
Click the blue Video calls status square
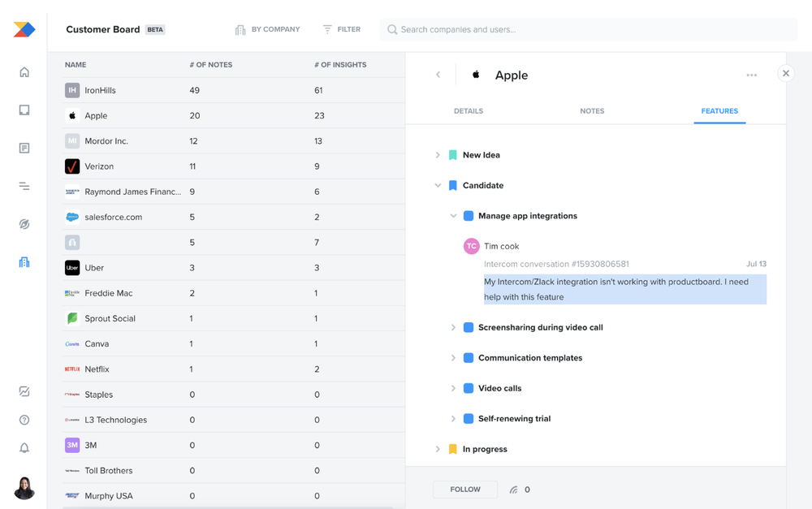tap(469, 388)
